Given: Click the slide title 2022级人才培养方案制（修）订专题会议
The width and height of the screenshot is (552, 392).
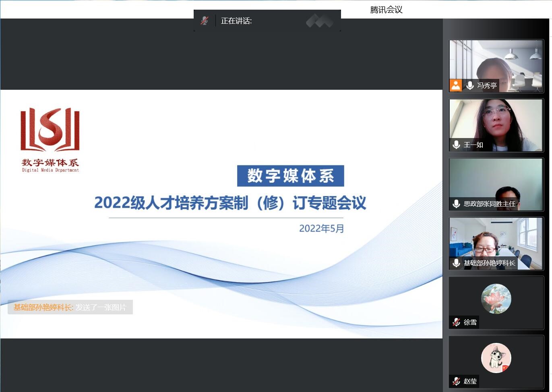Looking at the screenshot, I should [x=230, y=203].
